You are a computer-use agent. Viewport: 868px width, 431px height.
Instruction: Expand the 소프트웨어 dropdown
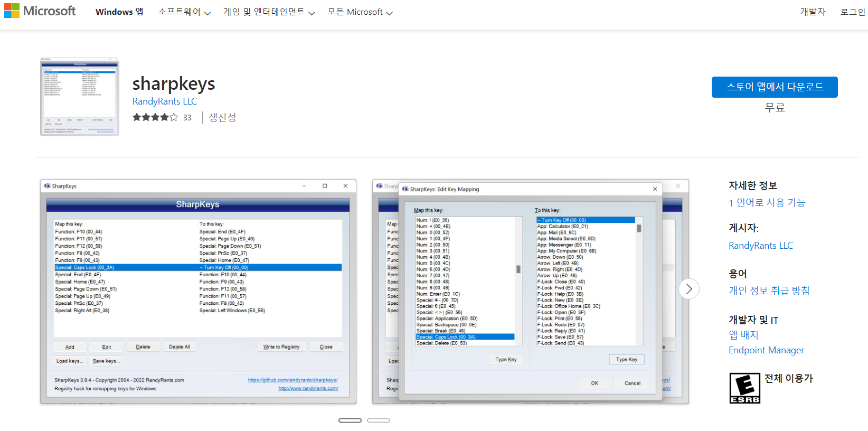(x=184, y=12)
